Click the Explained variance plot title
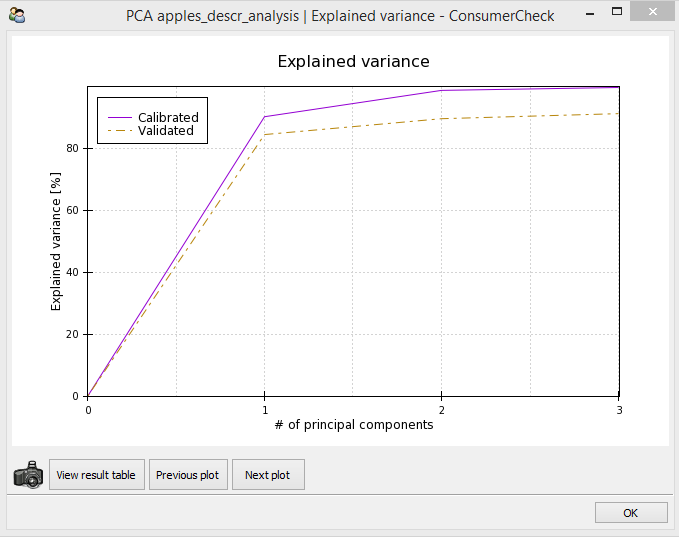This screenshot has width=679, height=541. 353,62
